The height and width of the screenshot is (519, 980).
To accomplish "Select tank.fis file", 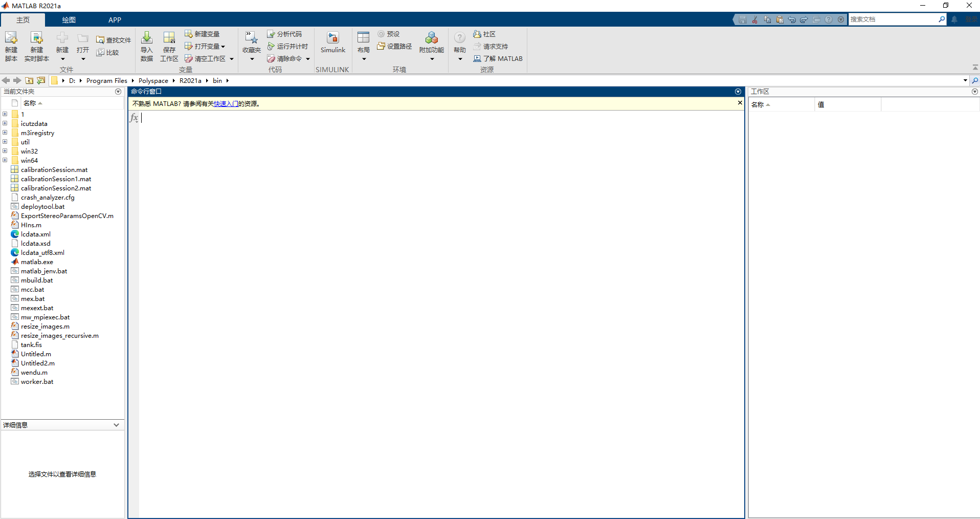I will 31,344.
